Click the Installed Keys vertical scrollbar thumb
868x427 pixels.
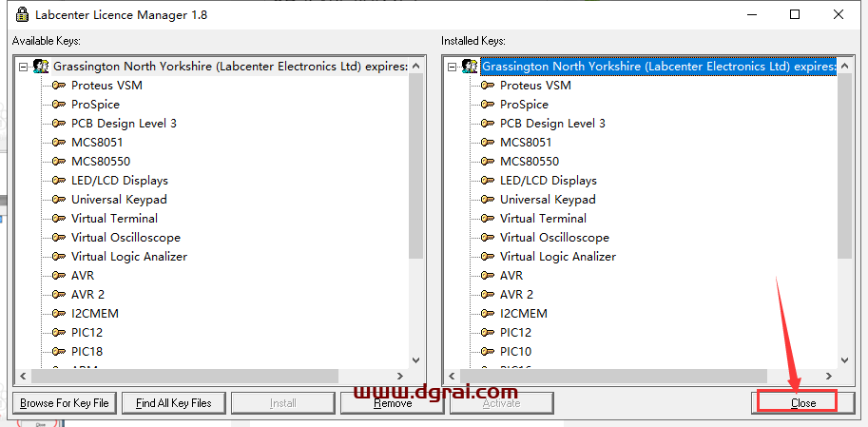click(x=845, y=165)
